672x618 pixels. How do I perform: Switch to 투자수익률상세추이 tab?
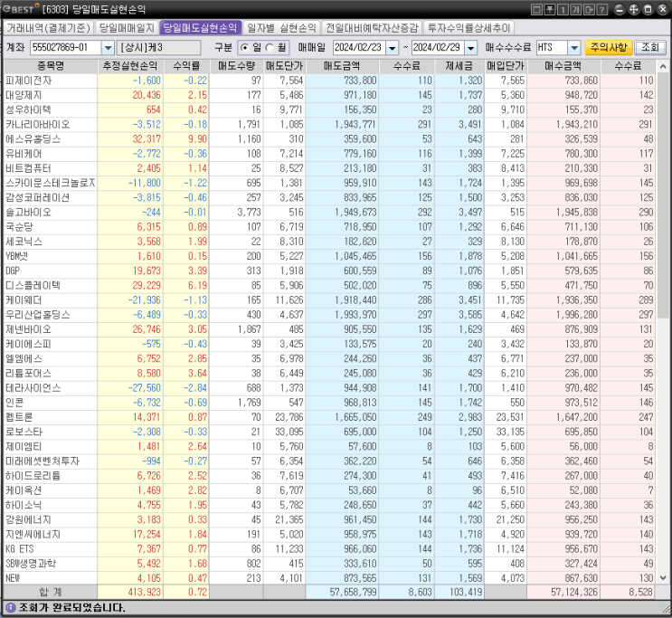click(x=469, y=28)
